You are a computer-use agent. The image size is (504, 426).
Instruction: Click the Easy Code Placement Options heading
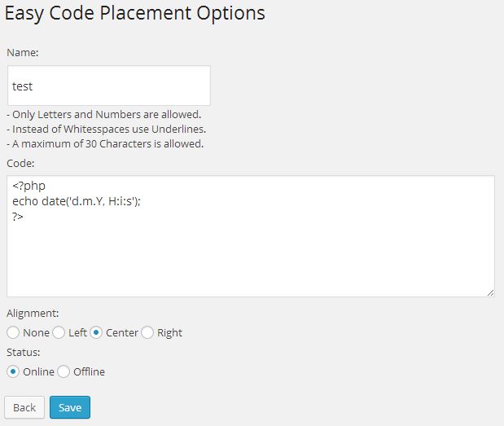pyautogui.click(x=134, y=14)
